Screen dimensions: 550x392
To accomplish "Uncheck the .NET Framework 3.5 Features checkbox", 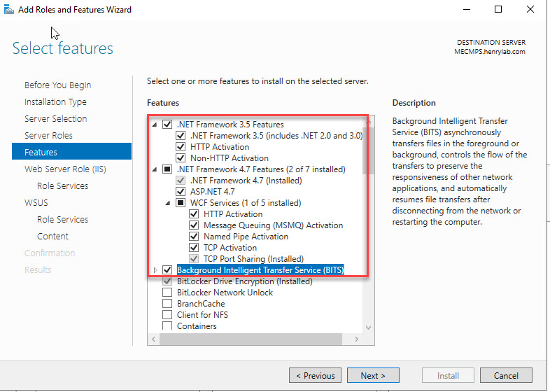I will (167, 125).
